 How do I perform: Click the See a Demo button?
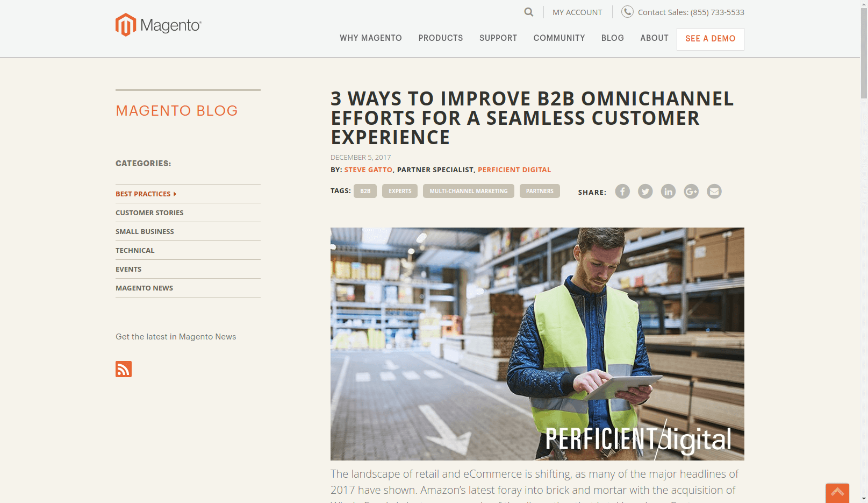(711, 39)
